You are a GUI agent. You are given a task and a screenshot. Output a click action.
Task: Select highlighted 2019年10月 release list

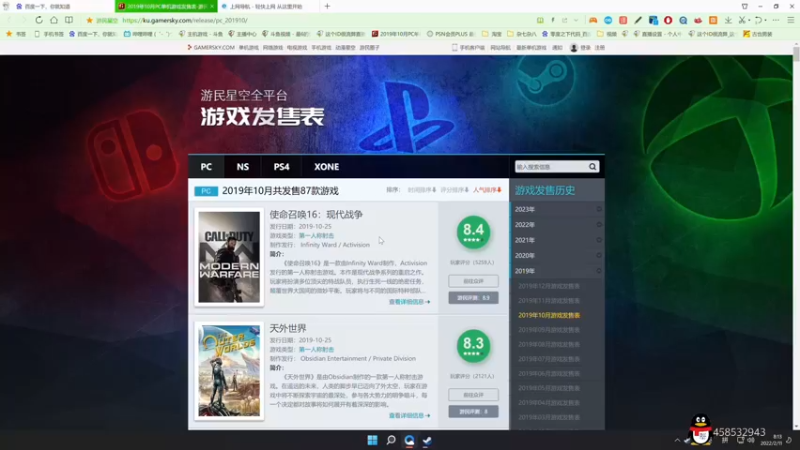pyautogui.click(x=549, y=315)
